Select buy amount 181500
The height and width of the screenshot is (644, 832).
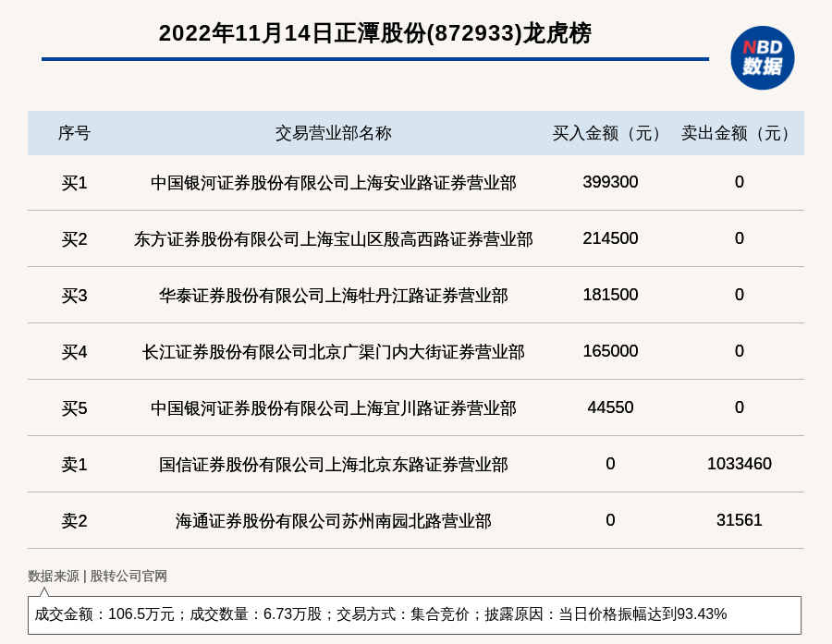pyautogui.click(x=610, y=295)
